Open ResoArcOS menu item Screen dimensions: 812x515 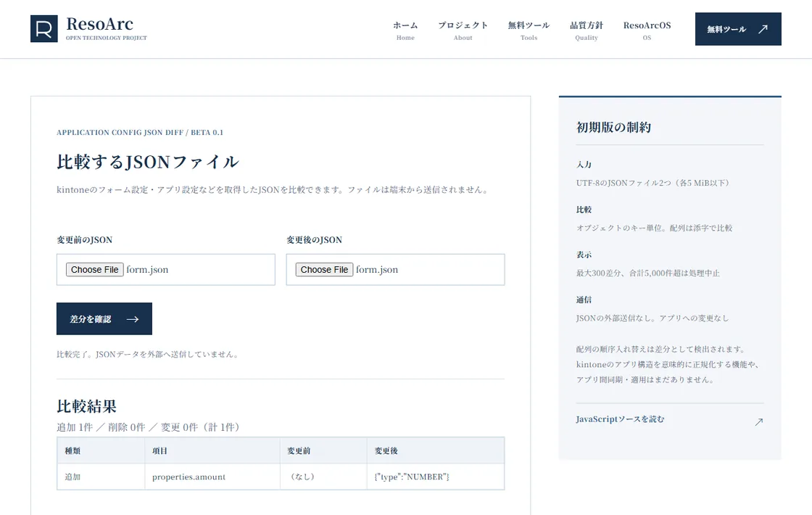647,30
